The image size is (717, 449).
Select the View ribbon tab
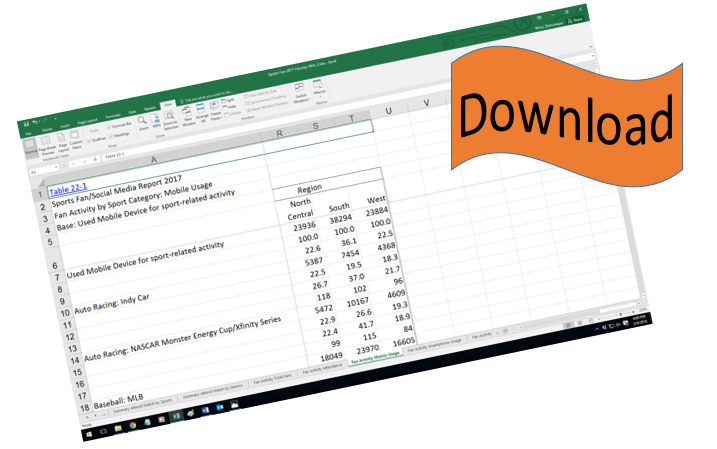click(168, 105)
